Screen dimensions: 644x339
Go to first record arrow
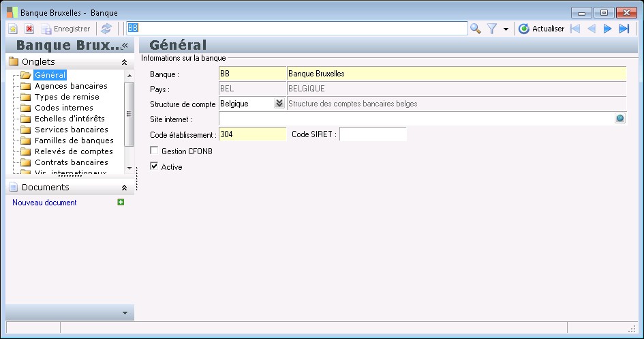tap(575, 29)
